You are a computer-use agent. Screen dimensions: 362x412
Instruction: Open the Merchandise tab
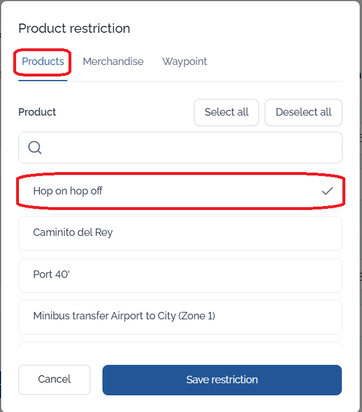113,62
